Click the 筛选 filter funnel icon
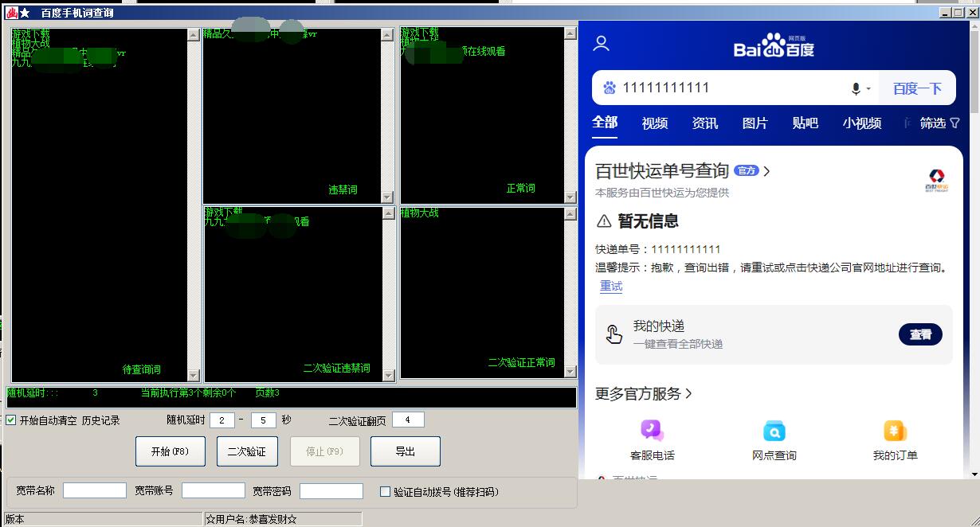Viewport: 980px width, 527px height. point(955,123)
